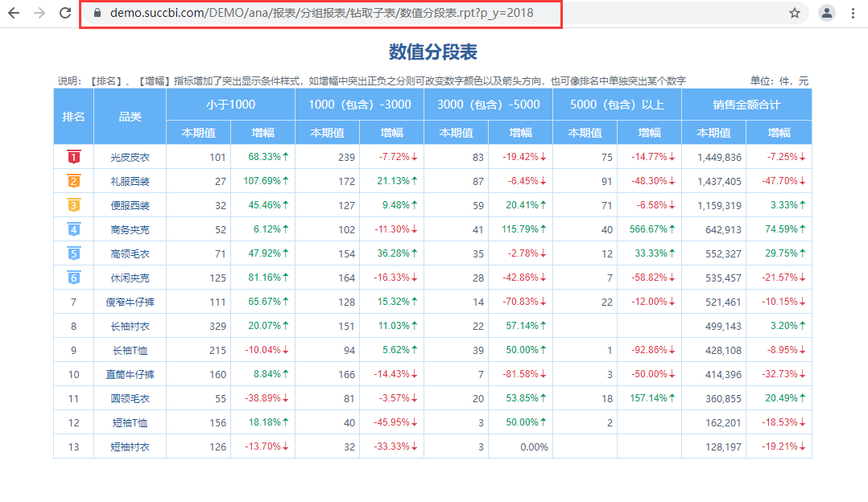868x502 pixels.
Task: Open 休闲夹克 category link
Action: tap(130, 278)
